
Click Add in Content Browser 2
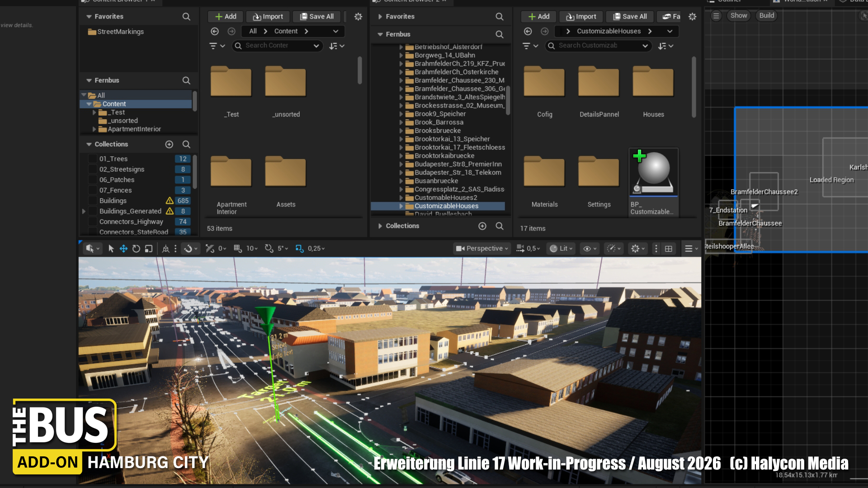coord(539,17)
